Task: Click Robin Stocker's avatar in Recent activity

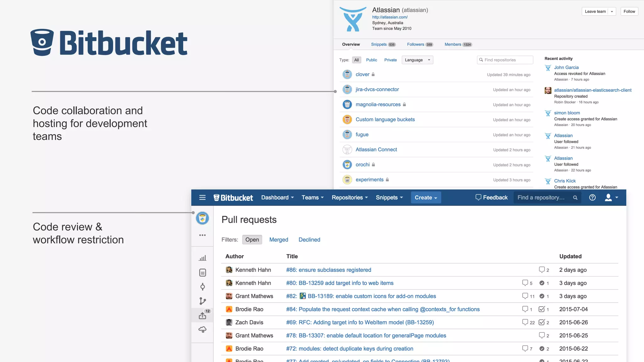Action: click(548, 90)
